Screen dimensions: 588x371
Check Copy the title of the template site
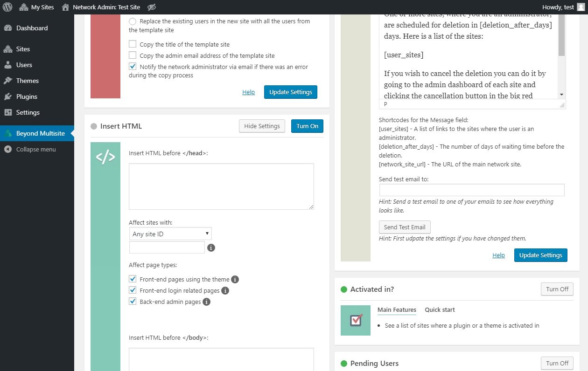133,44
